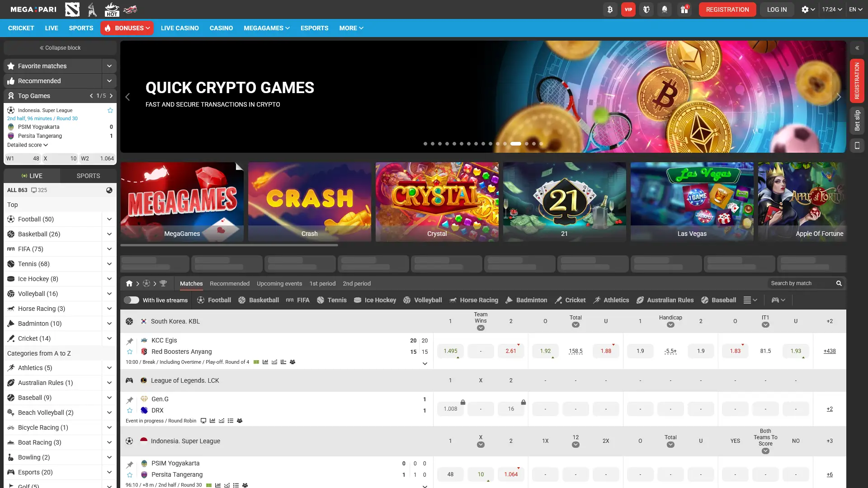The width and height of the screenshot is (868, 488).
Task: Open the VIP badge icon
Action: [x=628, y=9]
